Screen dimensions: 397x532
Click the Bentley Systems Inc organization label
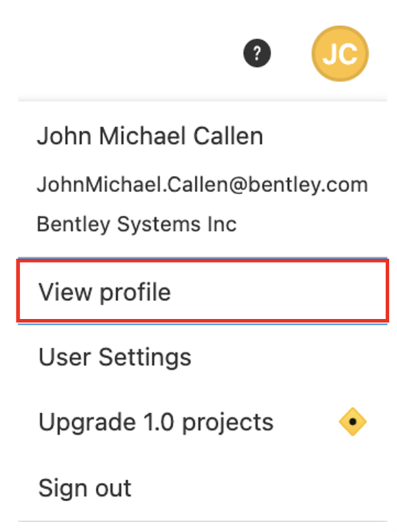point(136,224)
